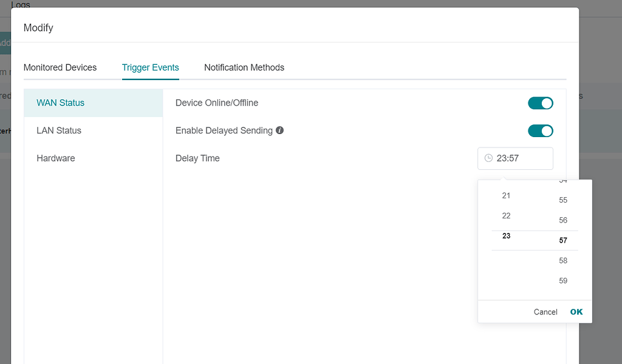Click the info icon beside Enable Delayed Sending
Image resolution: width=622 pixels, height=364 pixels.
click(x=280, y=130)
